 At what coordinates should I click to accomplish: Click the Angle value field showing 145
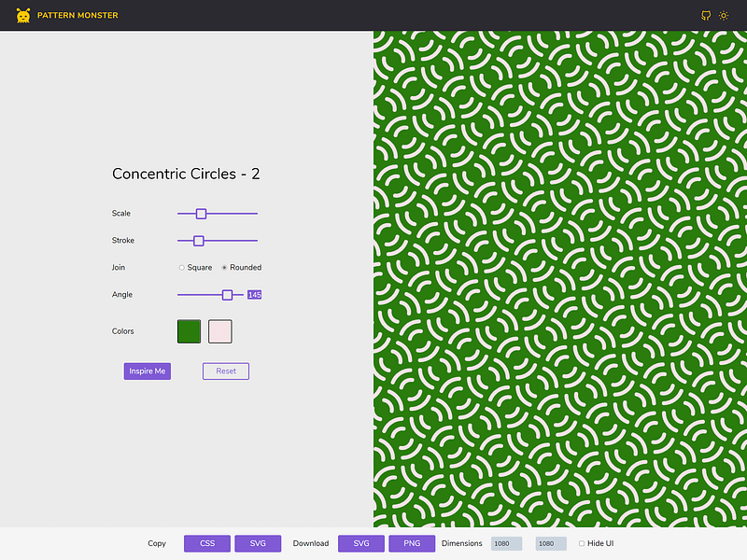[x=254, y=294]
